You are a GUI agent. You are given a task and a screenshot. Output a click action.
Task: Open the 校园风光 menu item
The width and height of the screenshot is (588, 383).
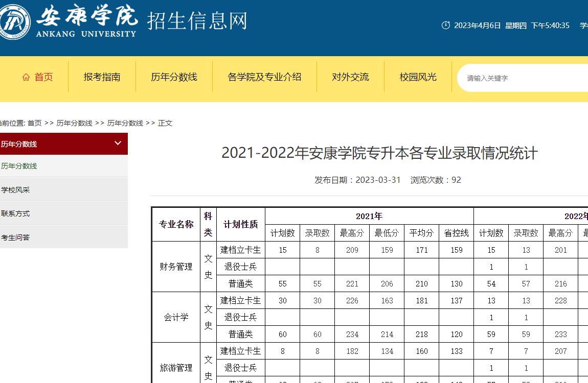coord(418,77)
